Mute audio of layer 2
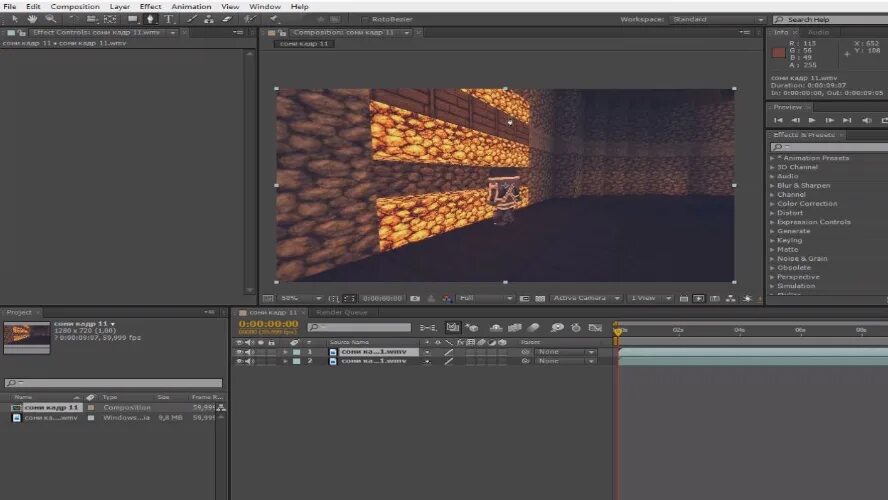The image size is (888, 500). (249, 361)
